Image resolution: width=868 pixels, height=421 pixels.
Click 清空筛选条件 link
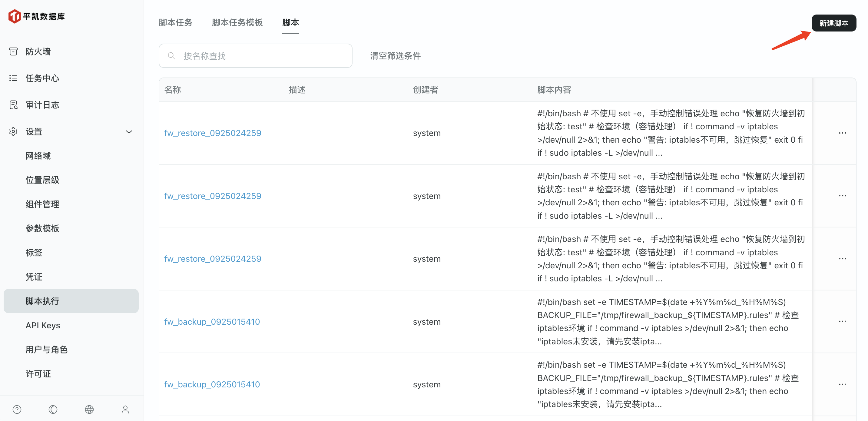tap(395, 56)
